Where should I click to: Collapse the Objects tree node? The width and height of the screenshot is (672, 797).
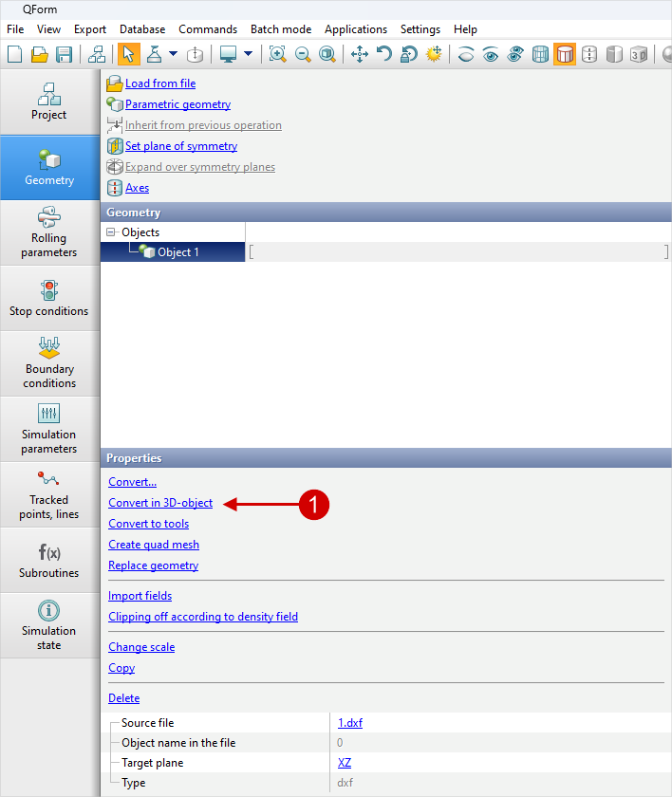pos(111,232)
